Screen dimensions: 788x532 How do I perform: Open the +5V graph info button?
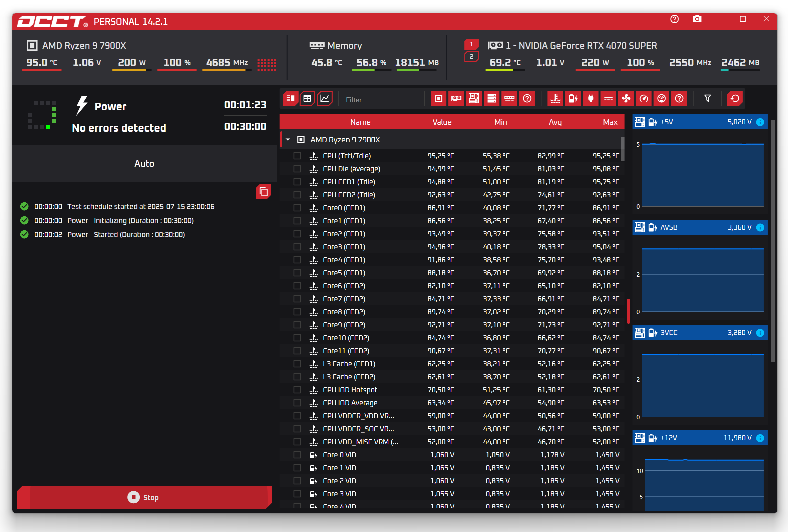coord(760,122)
